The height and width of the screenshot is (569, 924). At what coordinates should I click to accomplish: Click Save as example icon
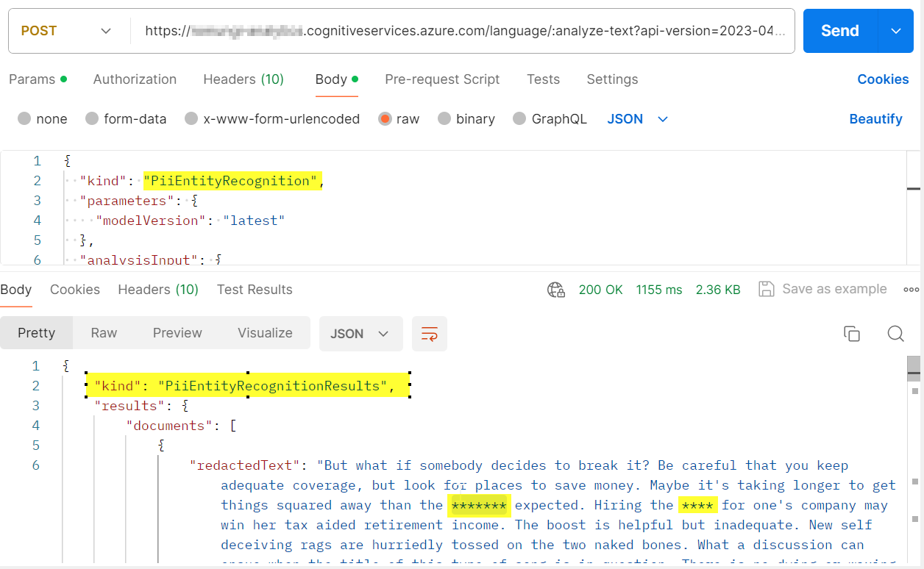(766, 289)
